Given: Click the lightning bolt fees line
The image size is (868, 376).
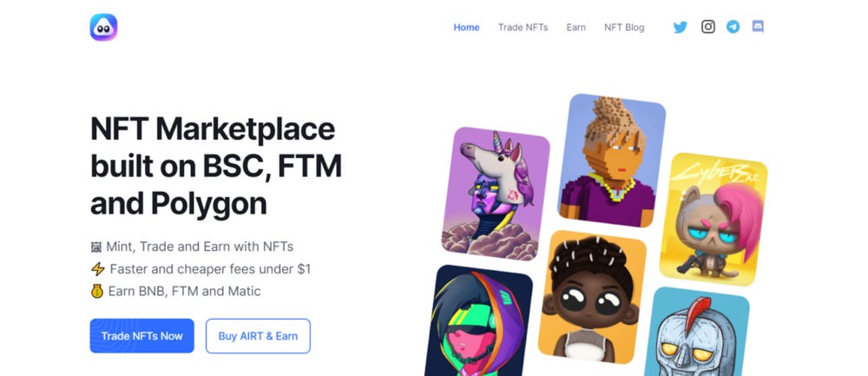Looking at the screenshot, I should pyautogui.click(x=201, y=269).
